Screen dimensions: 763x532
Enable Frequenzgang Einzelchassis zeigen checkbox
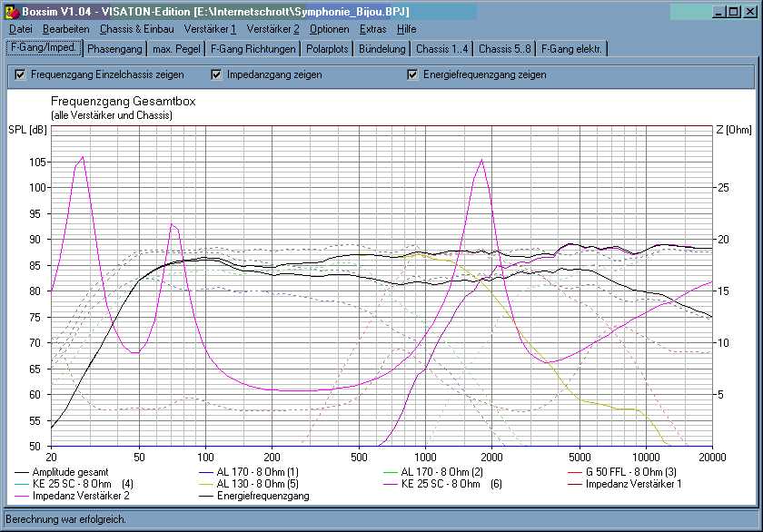coord(20,74)
